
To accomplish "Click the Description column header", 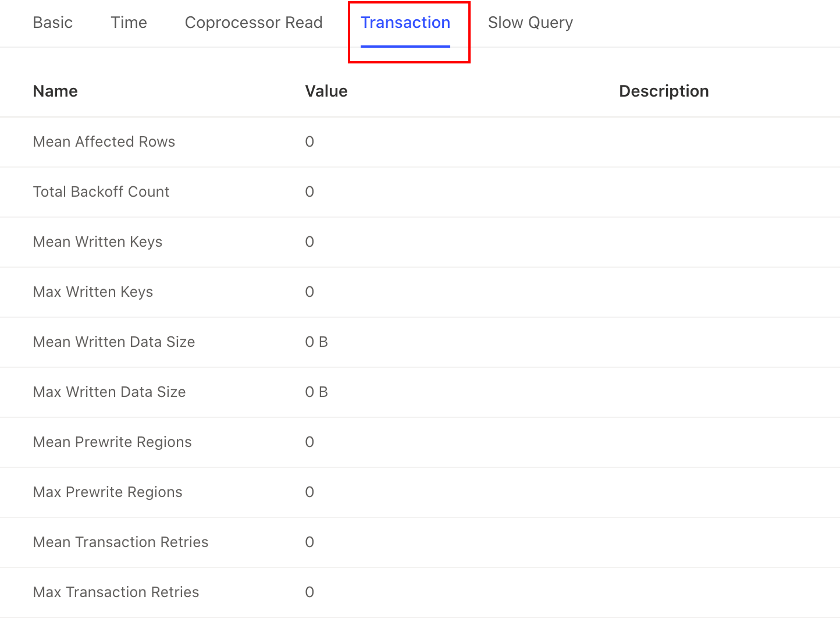I will 664,91.
